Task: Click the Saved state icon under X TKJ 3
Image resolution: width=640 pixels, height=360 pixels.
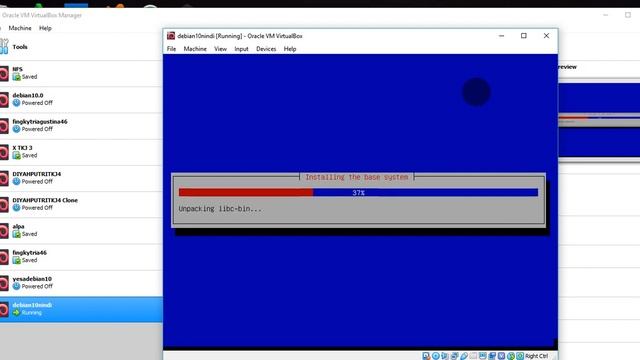Action: (16, 156)
